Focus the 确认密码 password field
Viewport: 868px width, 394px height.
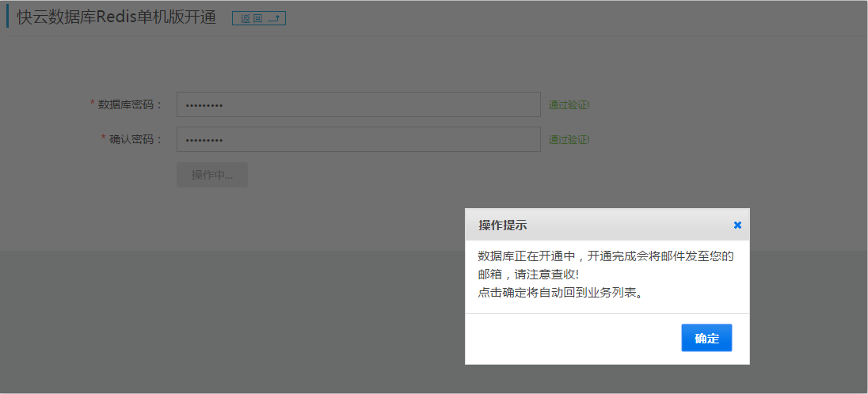coord(358,139)
